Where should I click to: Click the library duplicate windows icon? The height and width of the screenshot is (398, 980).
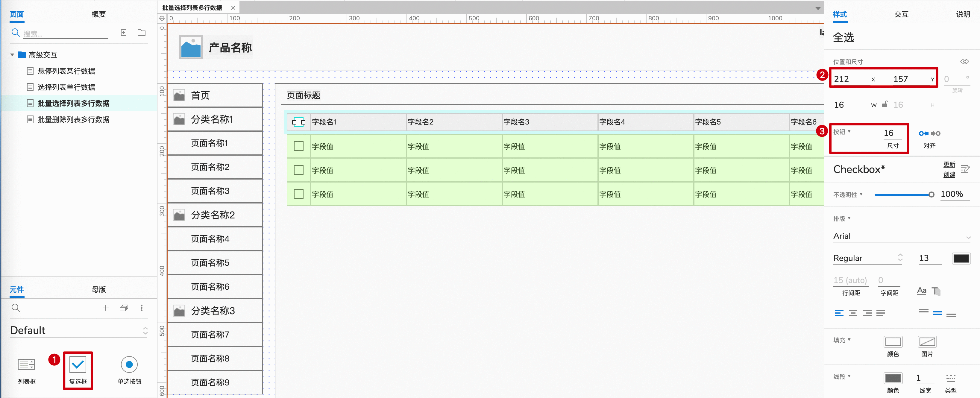[124, 308]
